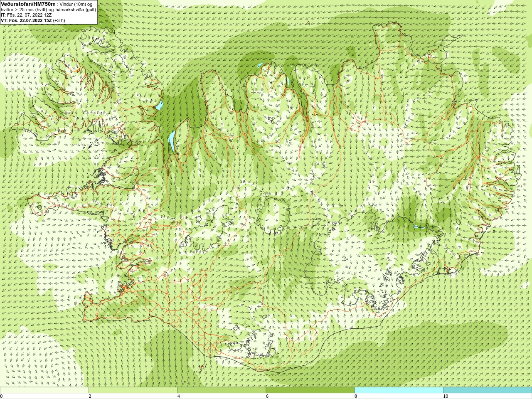Image resolution: width=532 pixels, height=399 pixels.
Task: Click the text "Vindur (10m) og"
Action: click(76, 4)
